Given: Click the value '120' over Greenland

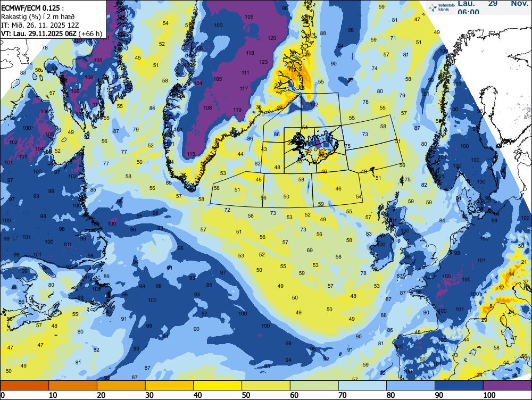Looking at the screenshot, I should point(272,38).
